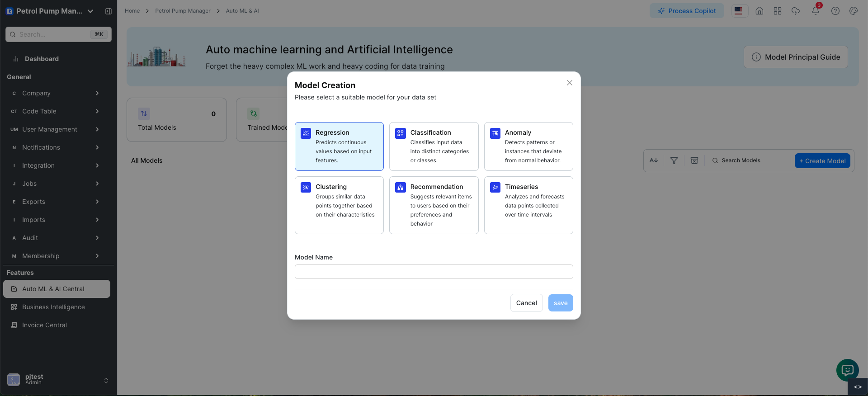Open Auto ML & AI Central menu item
This screenshot has width=868, height=396.
tap(57, 289)
